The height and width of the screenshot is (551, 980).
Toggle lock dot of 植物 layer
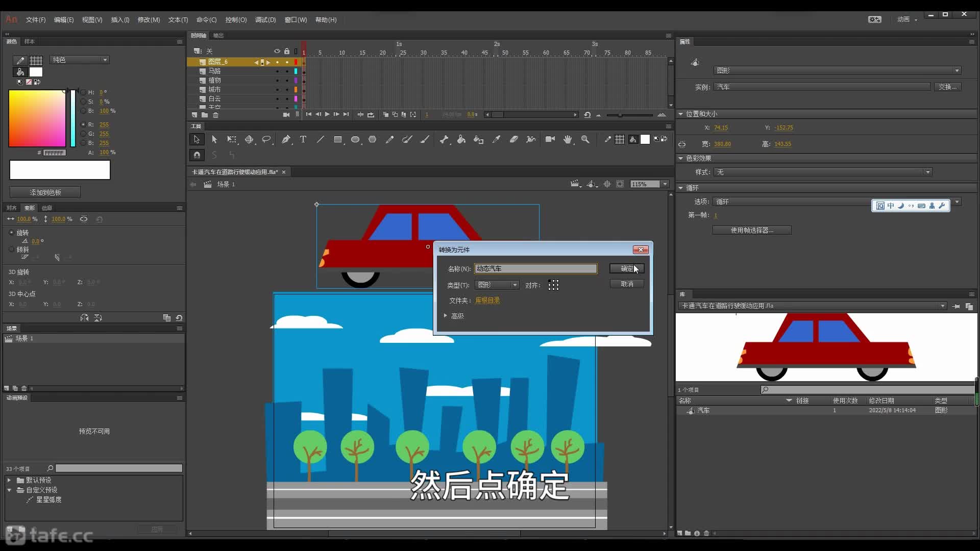pos(287,81)
